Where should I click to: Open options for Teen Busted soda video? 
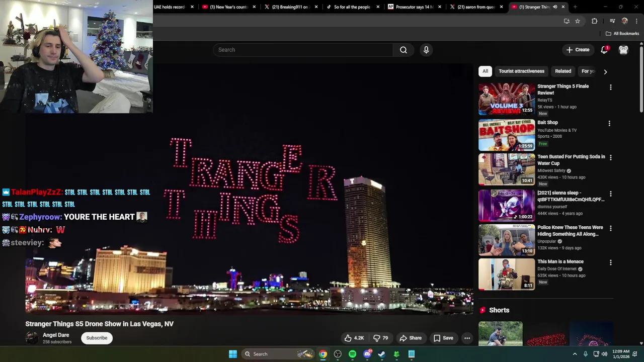[610, 158]
